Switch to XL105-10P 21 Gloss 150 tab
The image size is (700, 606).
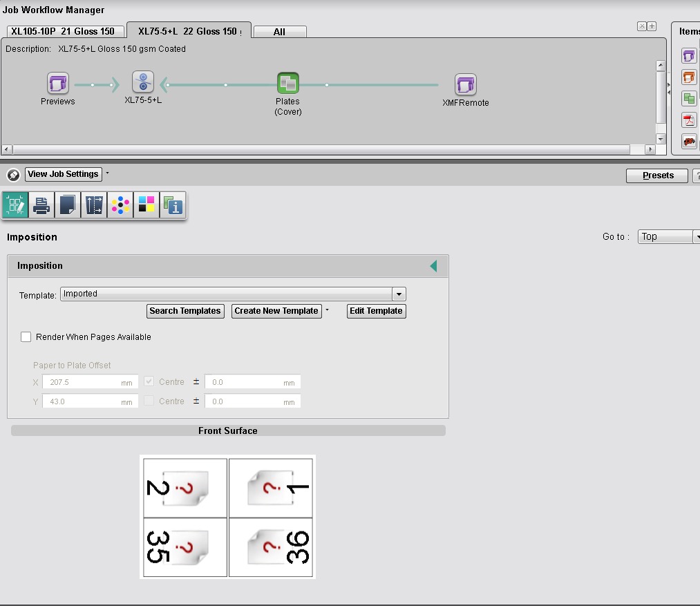click(64, 31)
